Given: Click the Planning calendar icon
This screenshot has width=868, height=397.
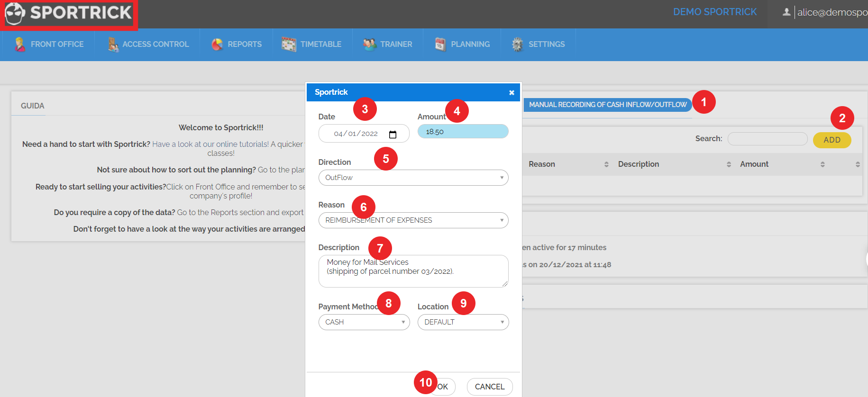Looking at the screenshot, I should click(x=440, y=44).
